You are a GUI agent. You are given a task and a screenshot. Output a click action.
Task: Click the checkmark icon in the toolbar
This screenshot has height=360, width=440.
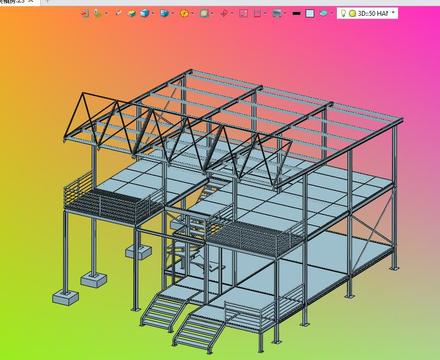point(118,13)
